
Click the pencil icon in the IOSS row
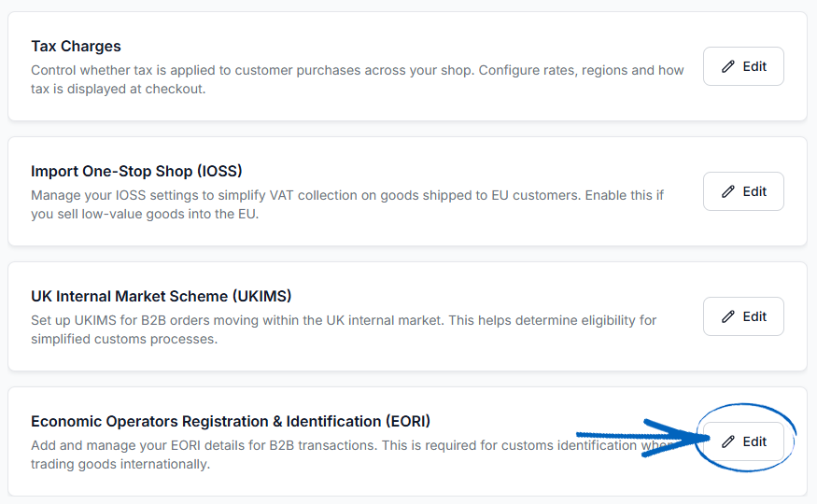tap(728, 191)
